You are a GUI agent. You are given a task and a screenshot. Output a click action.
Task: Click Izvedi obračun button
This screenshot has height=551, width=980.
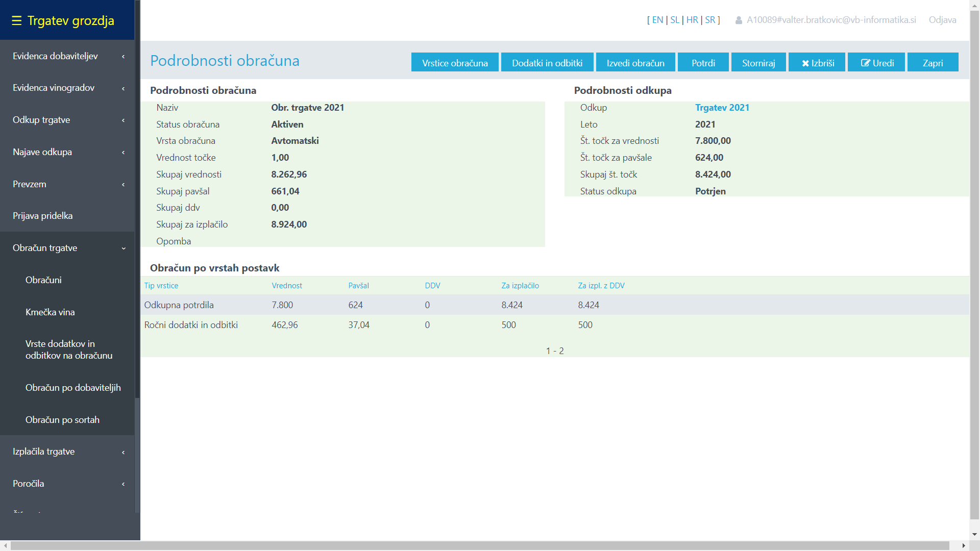[635, 62]
